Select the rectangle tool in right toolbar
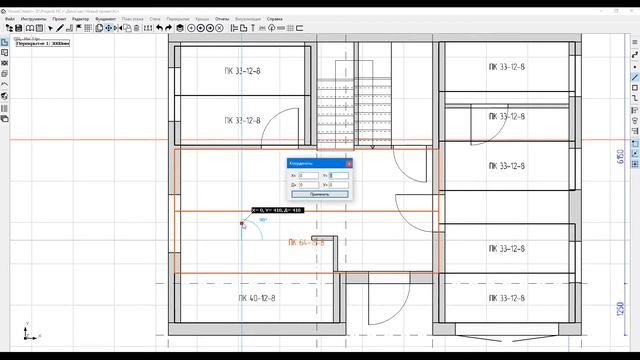The width and height of the screenshot is (640, 360). coord(635,88)
